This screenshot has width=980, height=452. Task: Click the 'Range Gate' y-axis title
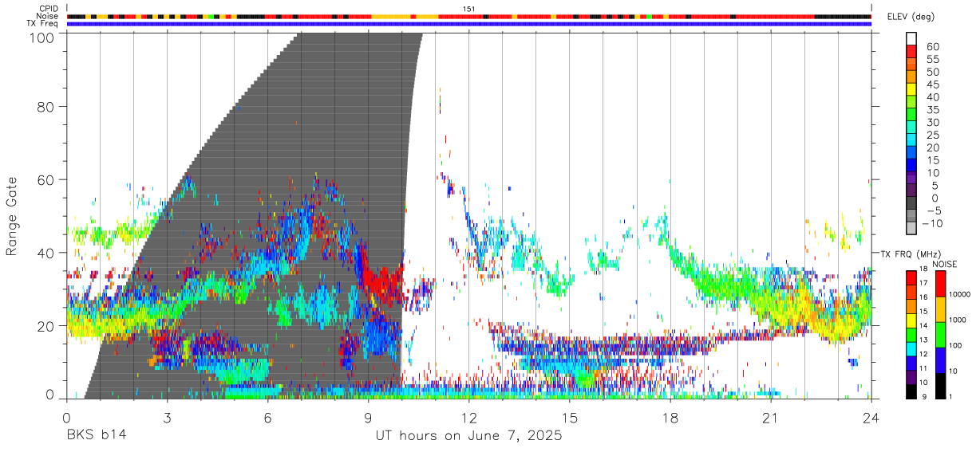coord(11,217)
